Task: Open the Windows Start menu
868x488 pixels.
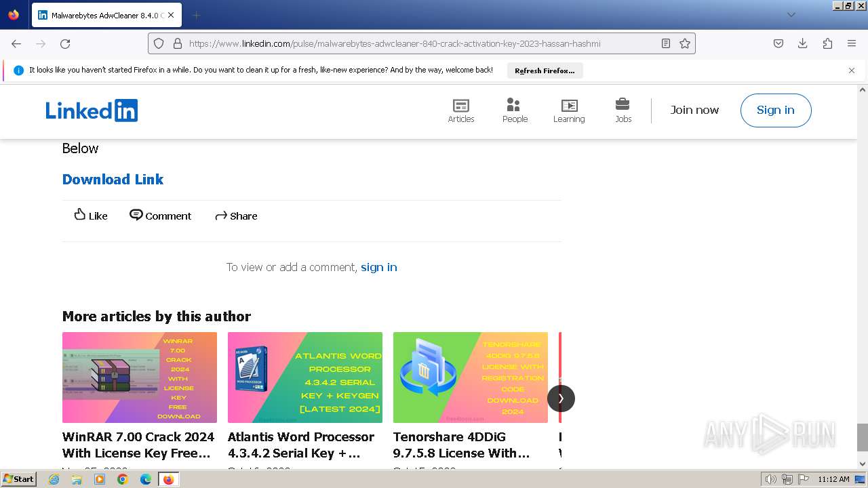Action: 19,479
